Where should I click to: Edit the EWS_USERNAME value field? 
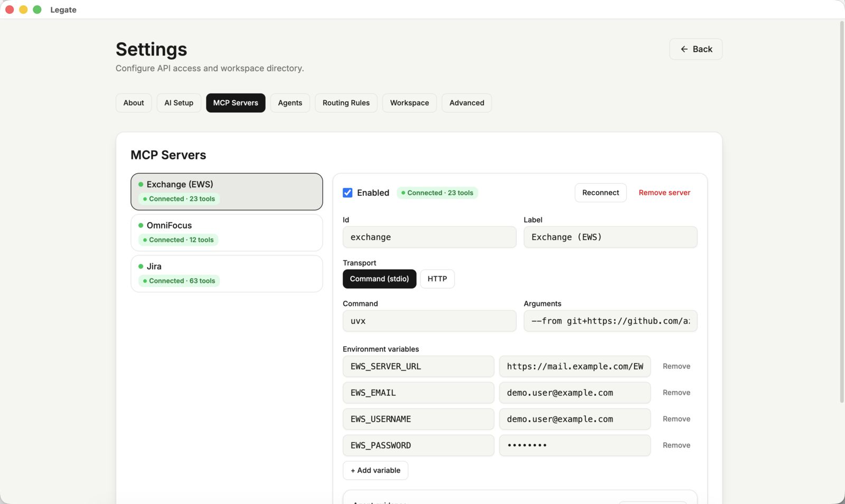pos(575,419)
